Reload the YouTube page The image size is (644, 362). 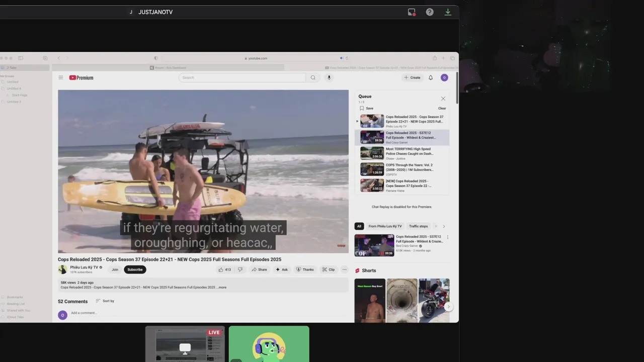(x=347, y=58)
